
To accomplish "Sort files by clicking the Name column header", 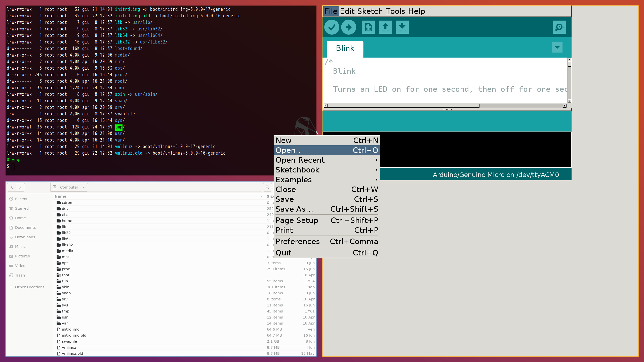I will pyautogui.click(x=60, y=196).
